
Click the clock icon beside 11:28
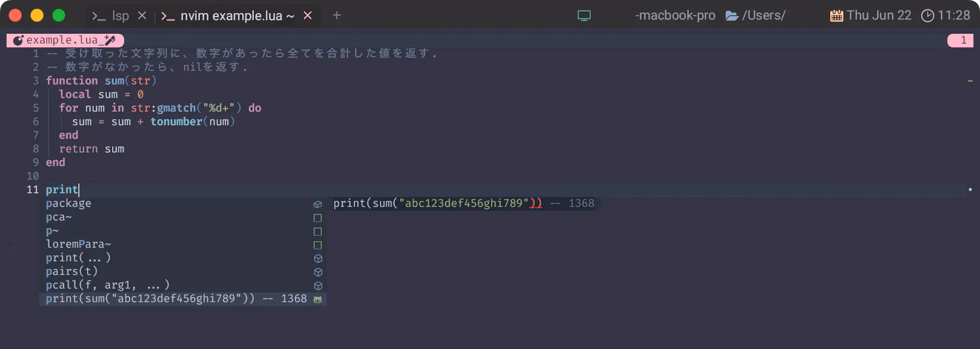click(x=928, y=16)
